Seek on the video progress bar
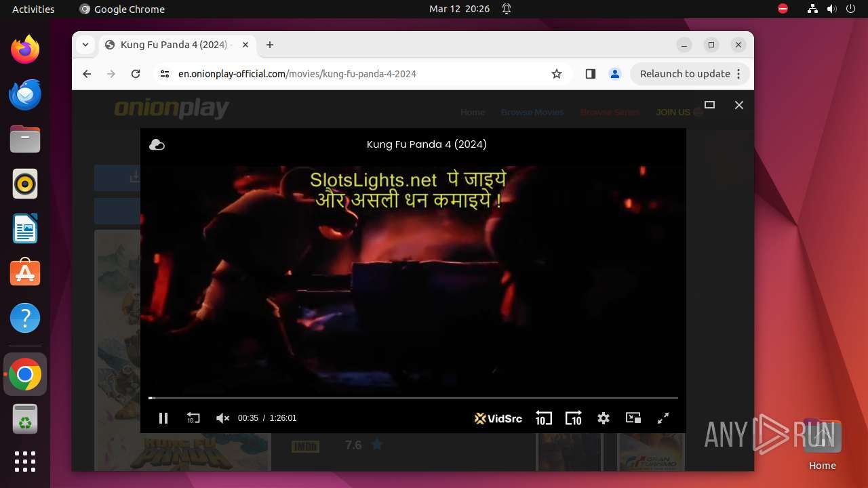868x488 pixels. [413, 398]
